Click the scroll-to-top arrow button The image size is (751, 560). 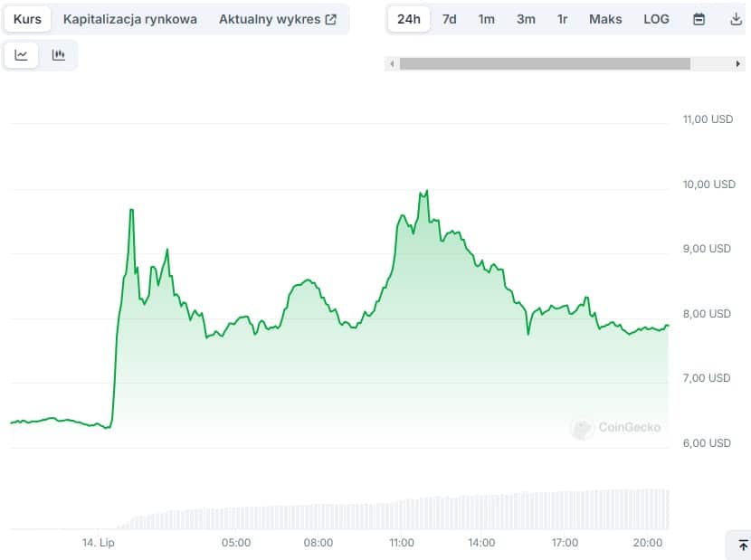[742, 546]
